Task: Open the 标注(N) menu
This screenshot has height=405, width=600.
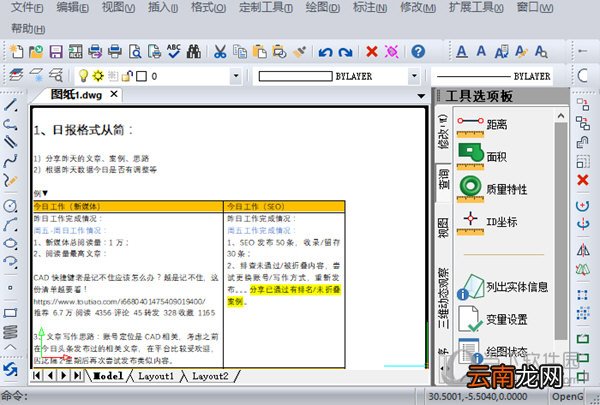Action: (x=370, y=7)
